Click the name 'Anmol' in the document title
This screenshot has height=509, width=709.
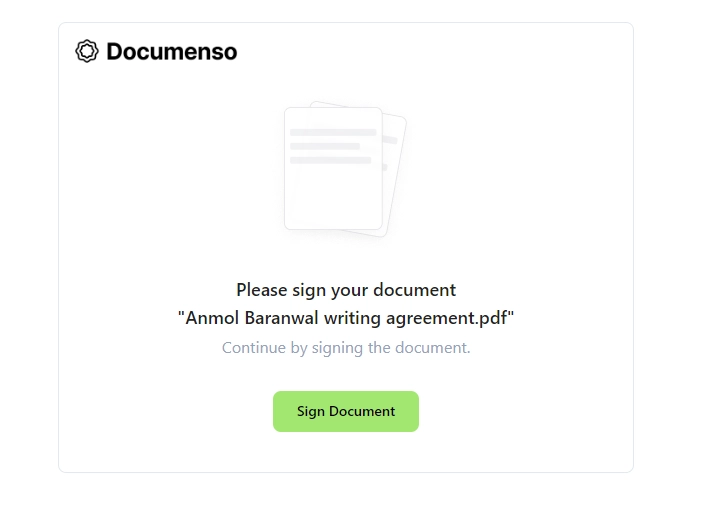(212, 318)
